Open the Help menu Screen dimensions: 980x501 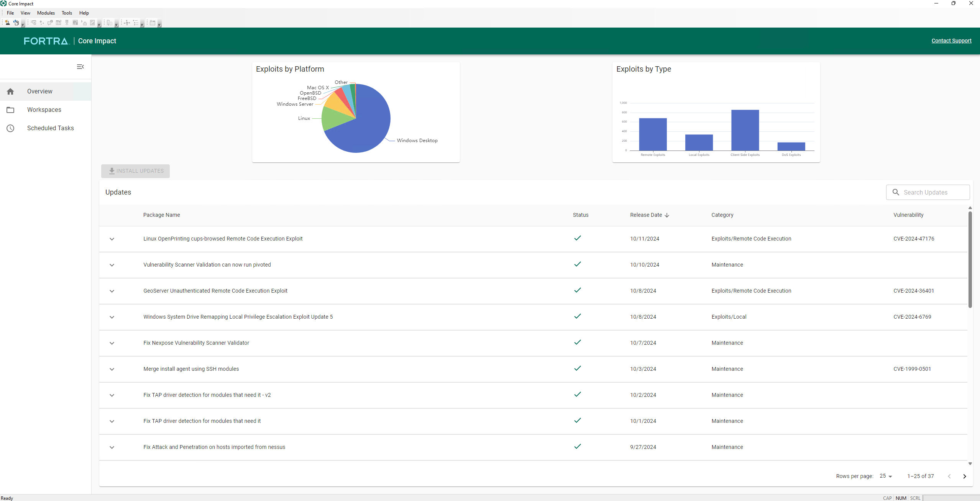pyautogui.click(x=84, y=13)
